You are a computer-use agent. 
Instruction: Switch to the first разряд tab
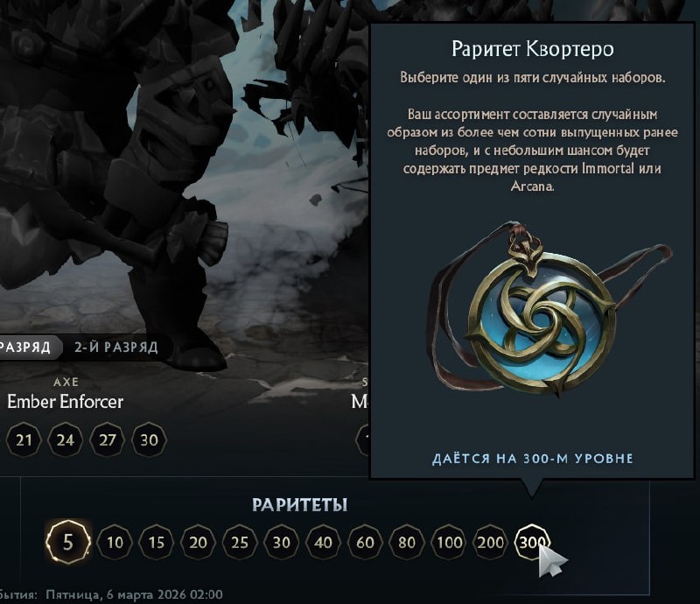coord(28,348)
